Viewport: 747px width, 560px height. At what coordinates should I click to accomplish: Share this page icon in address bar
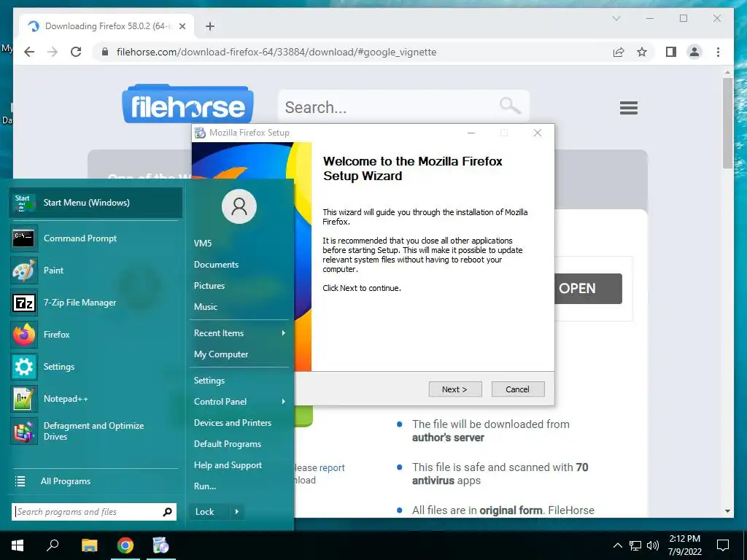tap(619, 52)
